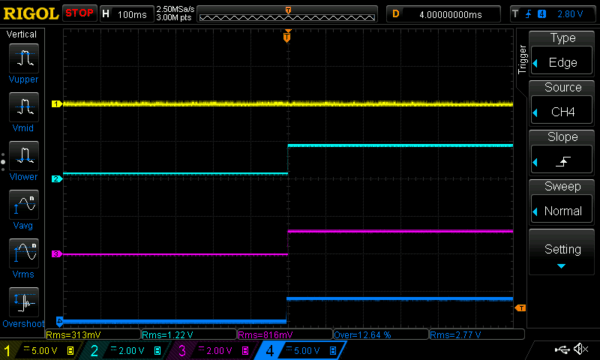
Task: Select the Vavg measurement icon
Action: [24, 205]
